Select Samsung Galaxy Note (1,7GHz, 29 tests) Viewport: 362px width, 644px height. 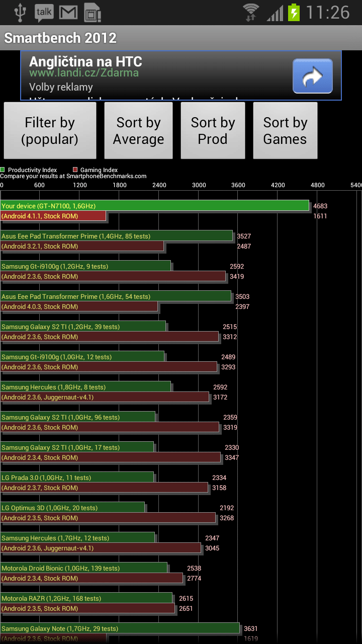[120, 628]
